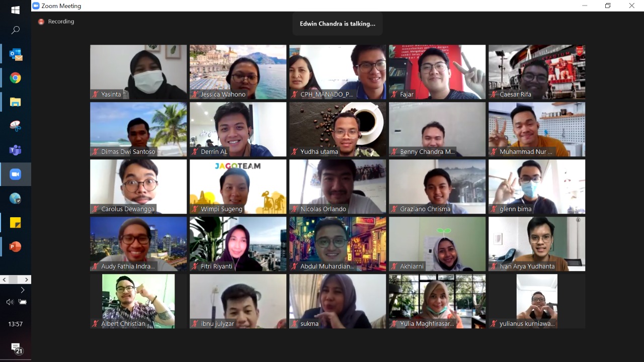Open Snipping Tool from the taskbar

[x=16, y=126]
